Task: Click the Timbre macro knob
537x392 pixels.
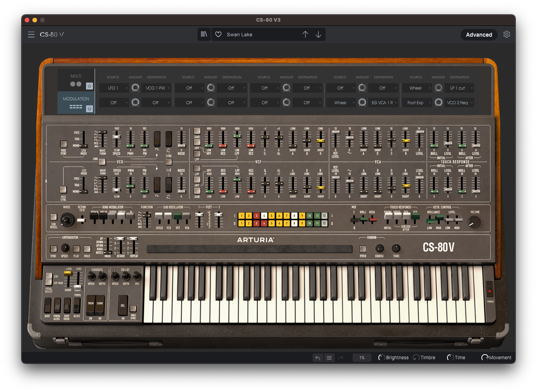Action: click(416, 358)
